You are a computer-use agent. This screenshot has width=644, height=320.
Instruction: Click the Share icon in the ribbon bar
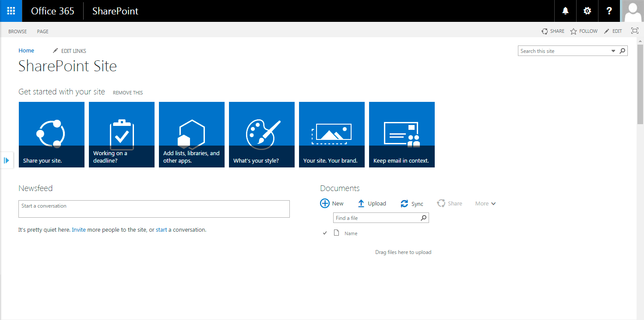[x=545, y=31]
